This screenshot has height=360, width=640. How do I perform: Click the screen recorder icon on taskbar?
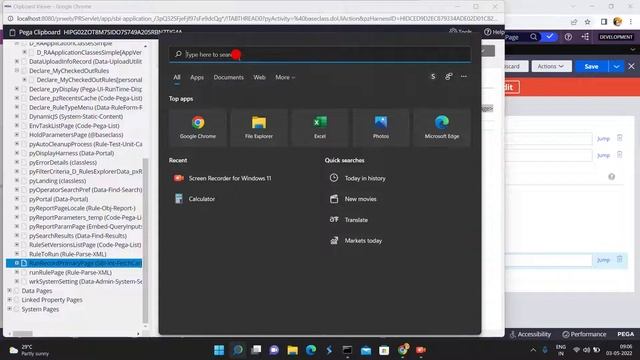[421, 350]
